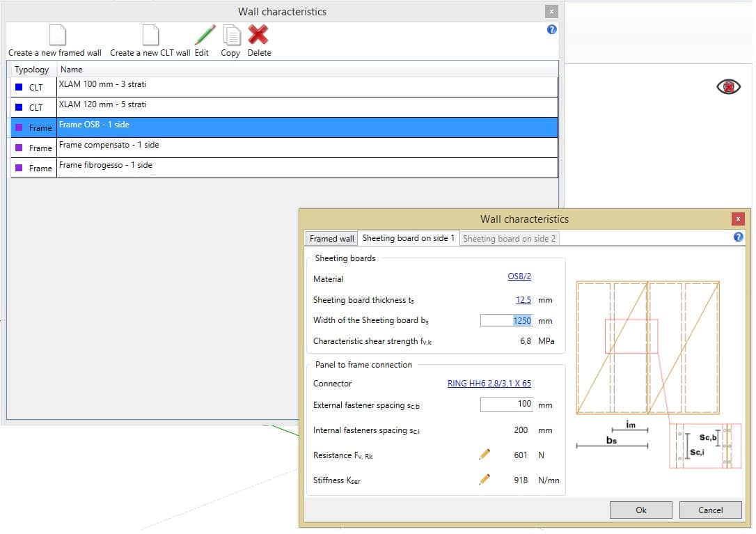Open the OSB/2 material link
This screenshot has width=756, height=534.
tap(519, 276)
